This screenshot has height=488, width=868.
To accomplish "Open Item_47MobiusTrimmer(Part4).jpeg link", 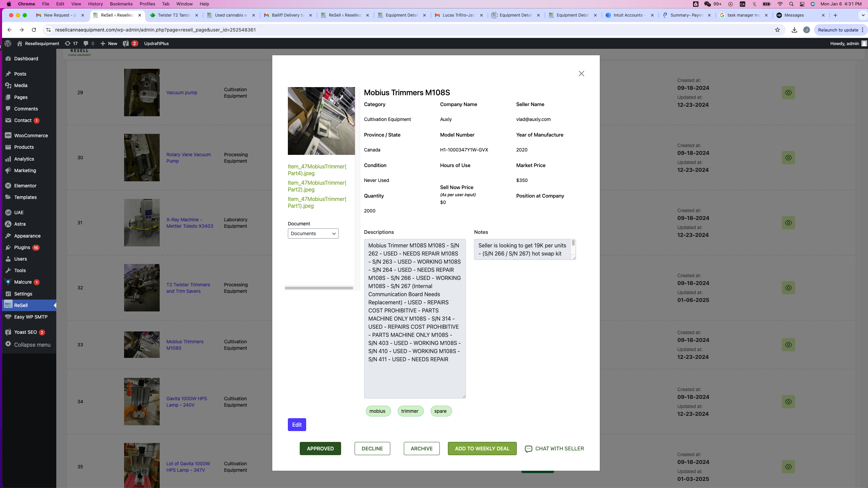I will click(x=317, y=170).
